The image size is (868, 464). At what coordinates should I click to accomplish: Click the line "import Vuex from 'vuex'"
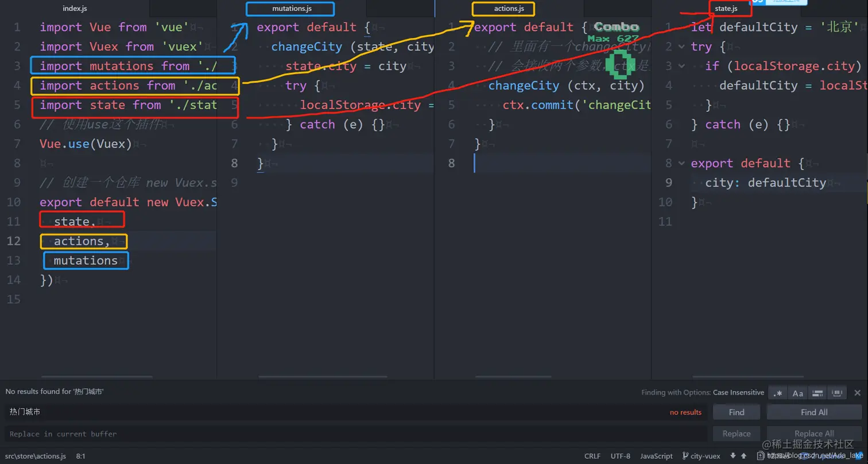(121, 47)
